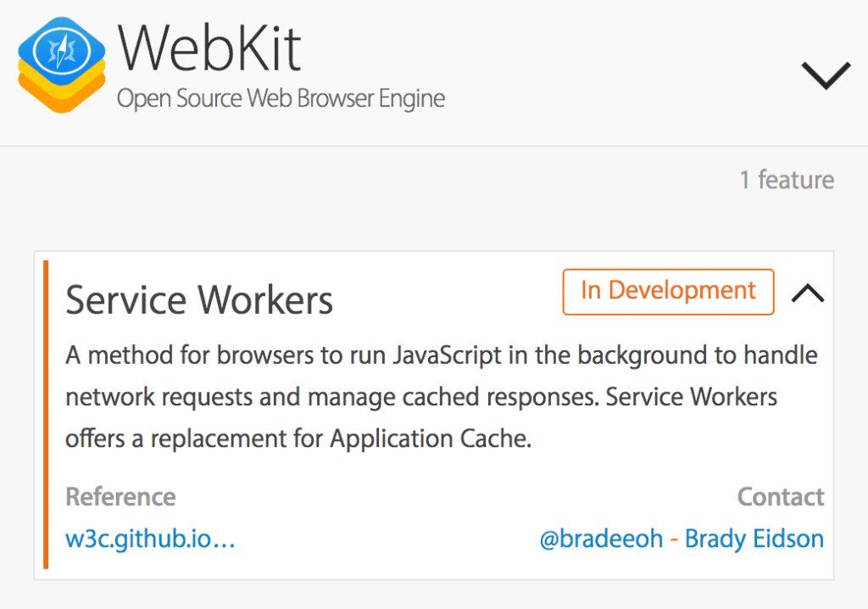Click the Contact section label
Viewport: 868px width, 609px height.
781,496
